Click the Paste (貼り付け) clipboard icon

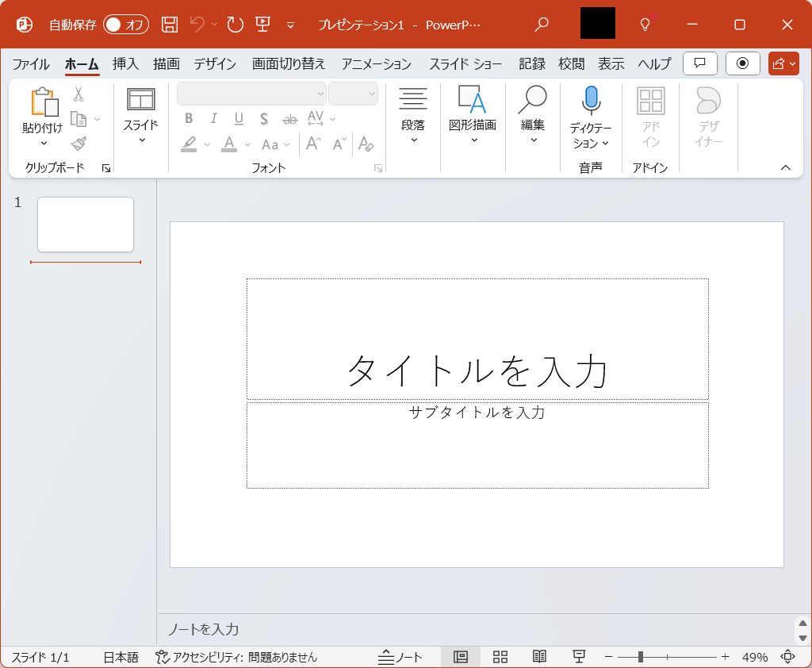point(44,101)
